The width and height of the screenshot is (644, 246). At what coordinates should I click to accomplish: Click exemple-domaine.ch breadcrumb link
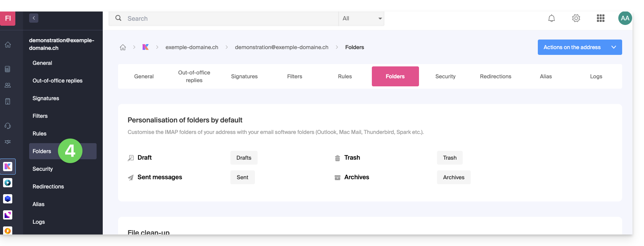pos(192,47)
